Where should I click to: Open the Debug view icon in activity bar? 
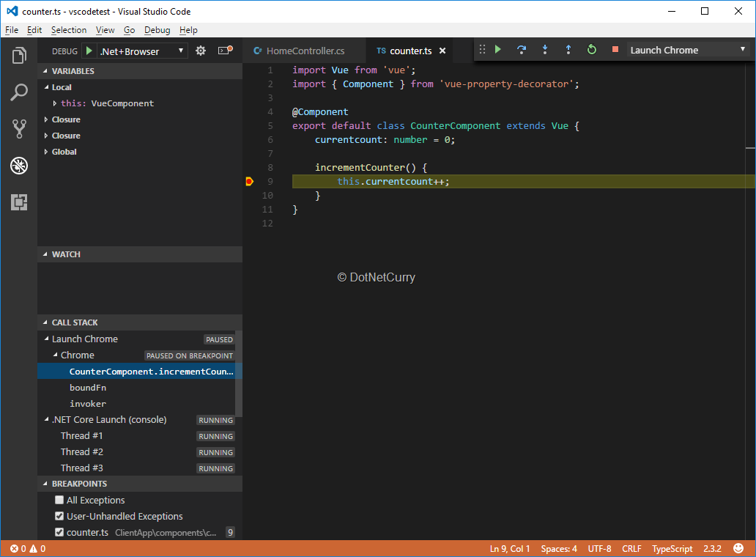coord(19,166)
